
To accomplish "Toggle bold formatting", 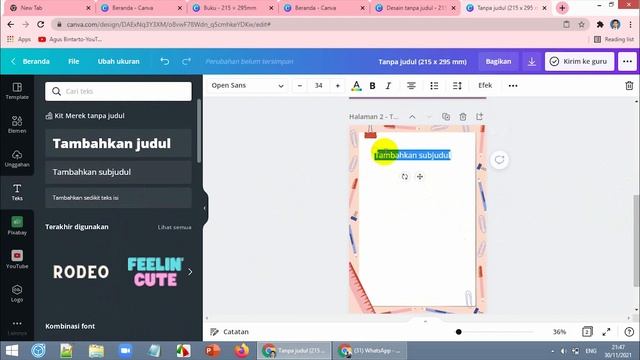I will click(x=372, y=86).
